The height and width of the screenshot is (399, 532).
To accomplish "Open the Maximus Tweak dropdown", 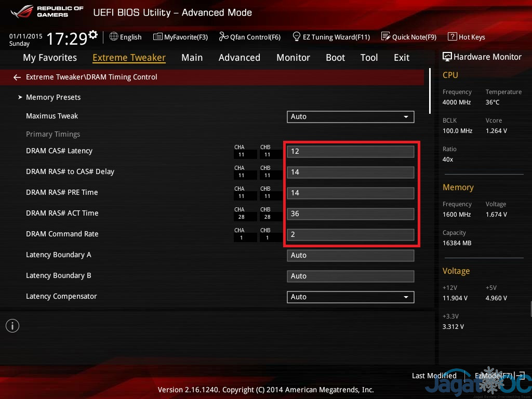I will tap(350, 117).
